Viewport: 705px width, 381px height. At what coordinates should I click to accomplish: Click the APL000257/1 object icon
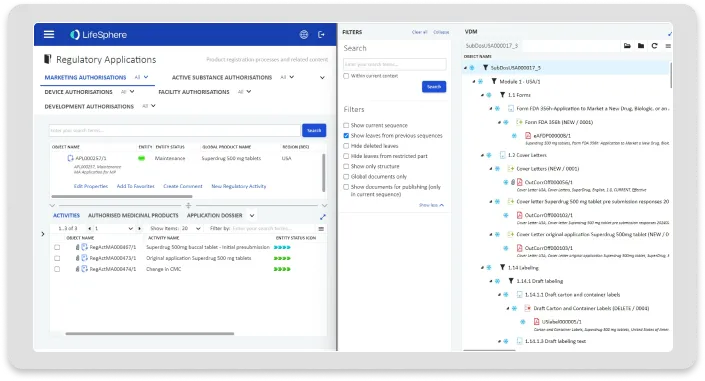tap(70, 158)
